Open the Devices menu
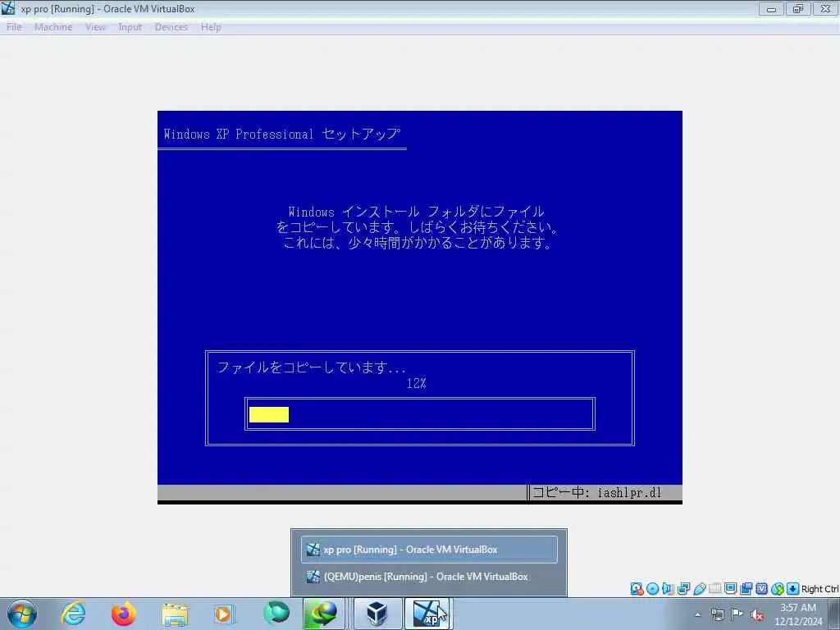The image size is (840, 630). 171,27
